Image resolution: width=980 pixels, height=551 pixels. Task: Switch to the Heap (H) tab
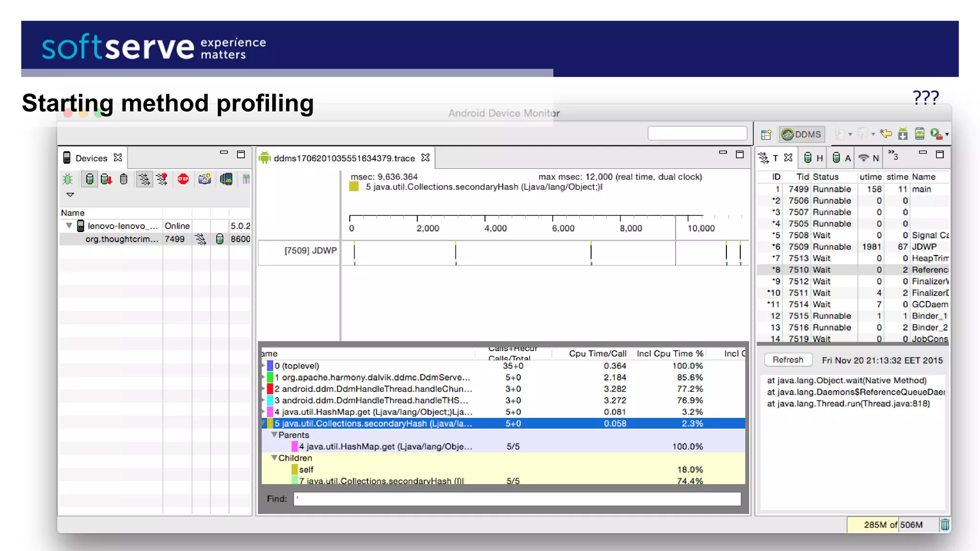(813, 158)
